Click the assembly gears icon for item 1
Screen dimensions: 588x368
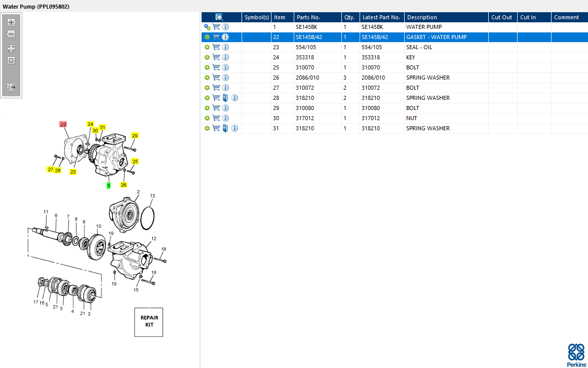[x=207, y=27]
